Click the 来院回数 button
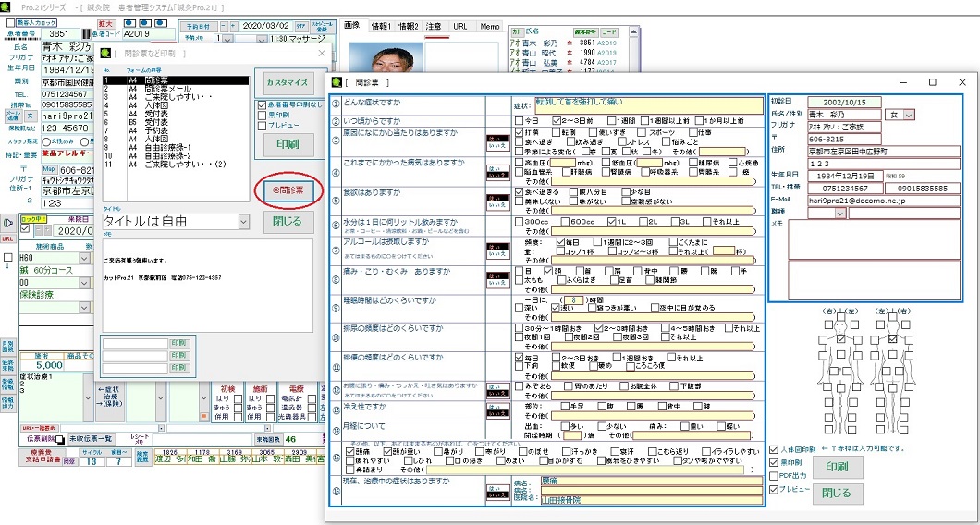The height and width of the screenshot is (525, 980). tap(269, 439)
